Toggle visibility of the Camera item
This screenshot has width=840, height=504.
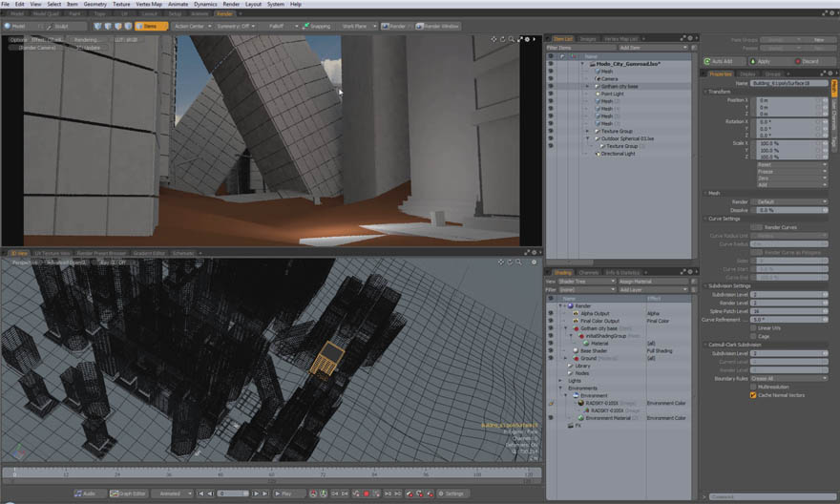click(550, 78)
